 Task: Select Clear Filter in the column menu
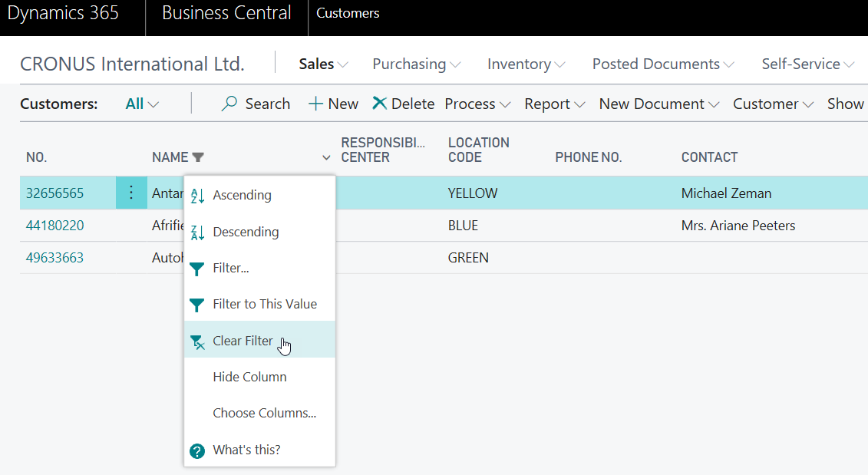pyautogui.click(x=259, y=341)
